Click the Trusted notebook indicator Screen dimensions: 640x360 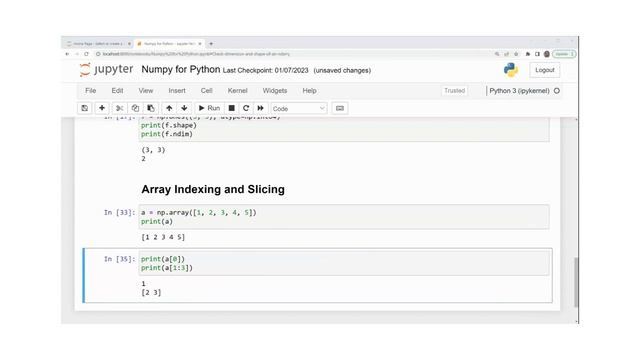454,91
